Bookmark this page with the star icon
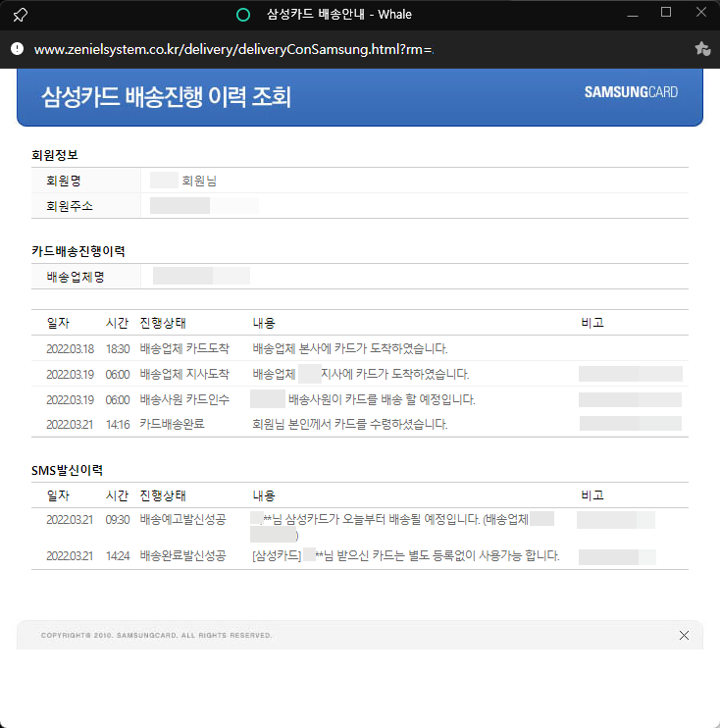The width and height of the screenshot is (720, 728). 702,49
